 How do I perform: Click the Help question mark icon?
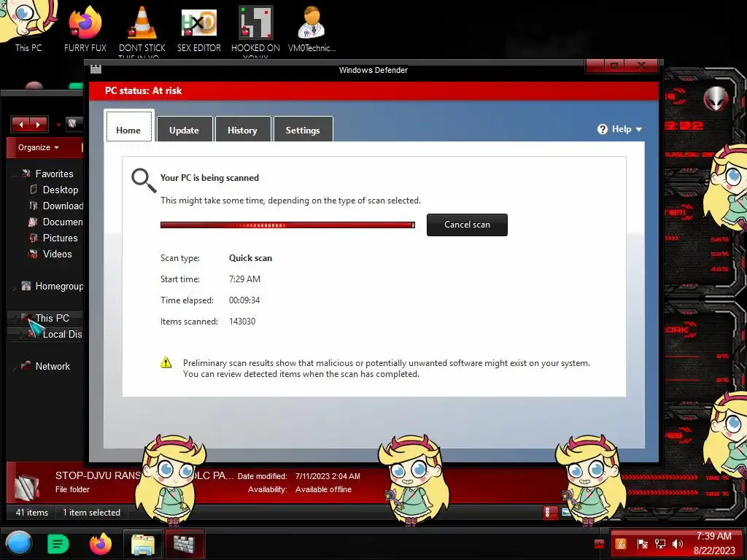click(x=602, y=129)
